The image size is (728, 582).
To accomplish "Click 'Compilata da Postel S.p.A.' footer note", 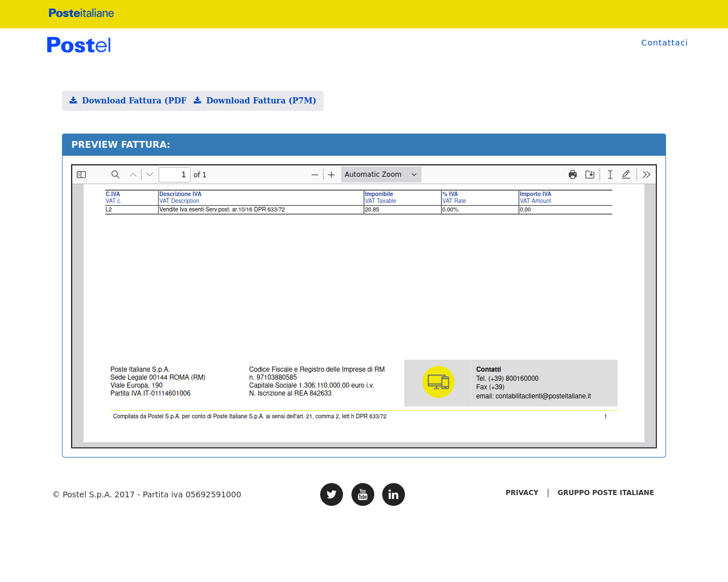I will (249, 417).
